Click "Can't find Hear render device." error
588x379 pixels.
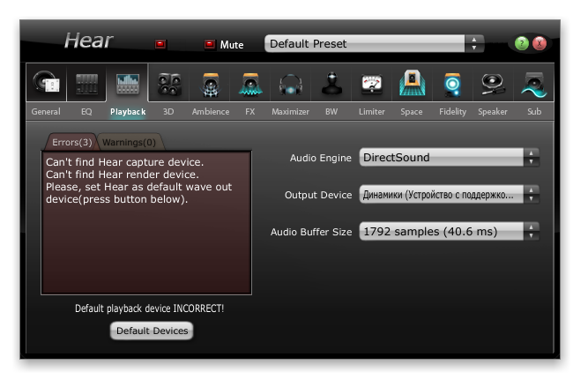point(123,175)
